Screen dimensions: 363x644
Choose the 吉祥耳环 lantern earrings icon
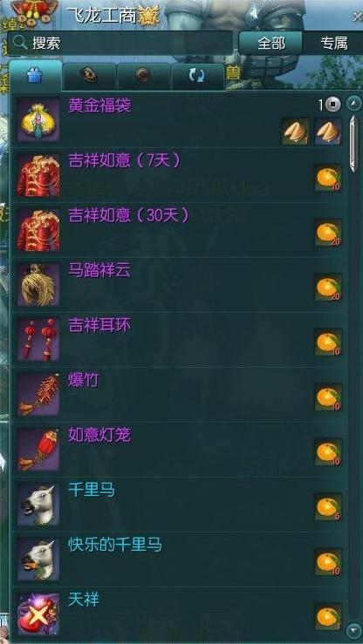pyautogui.click(x=38, y=340)
